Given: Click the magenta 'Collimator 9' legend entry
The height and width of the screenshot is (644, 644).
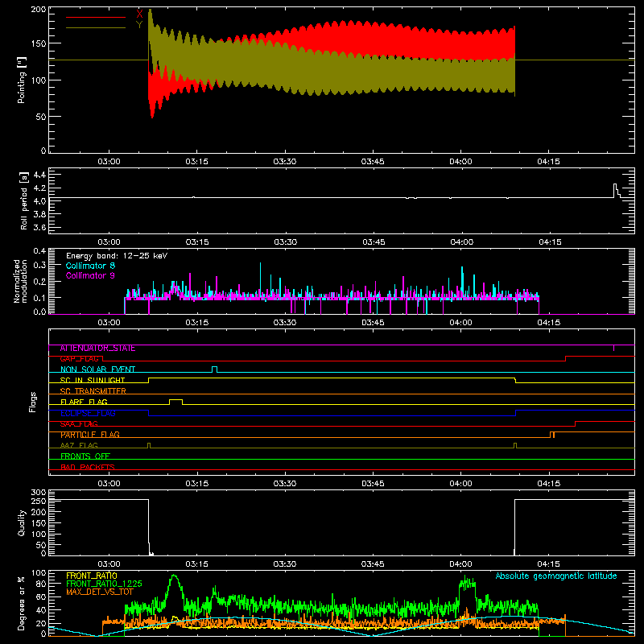Looking at the screenshot, I should click(90, 275).
